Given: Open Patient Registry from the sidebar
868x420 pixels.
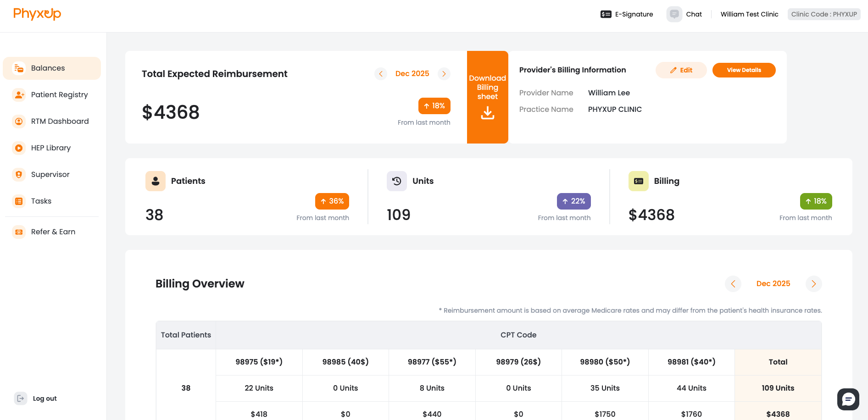Looking at the screenshot, I should tap(59, 95).
